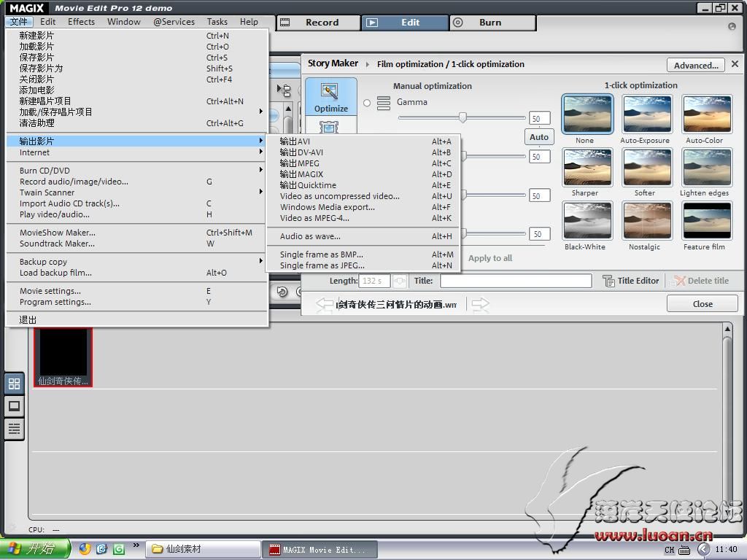This screenshot has width=747, height=560.
Task: Open the Effects menu
Action: click(x=82, y=22)
